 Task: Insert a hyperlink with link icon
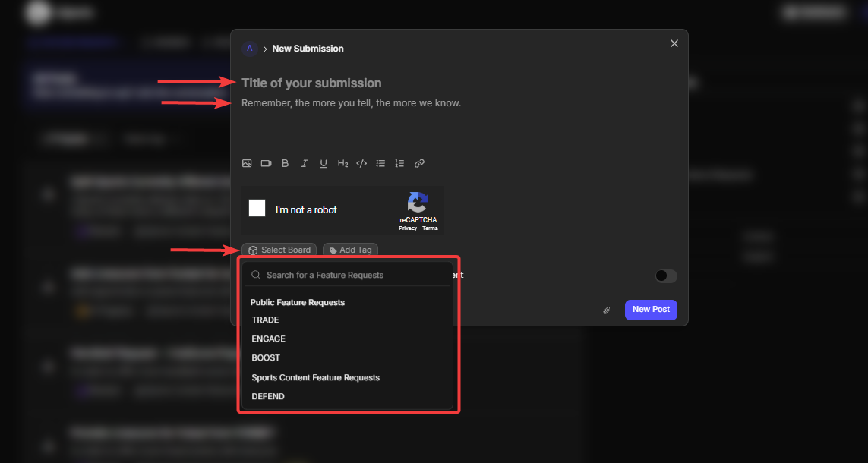[x=419, y=163]
